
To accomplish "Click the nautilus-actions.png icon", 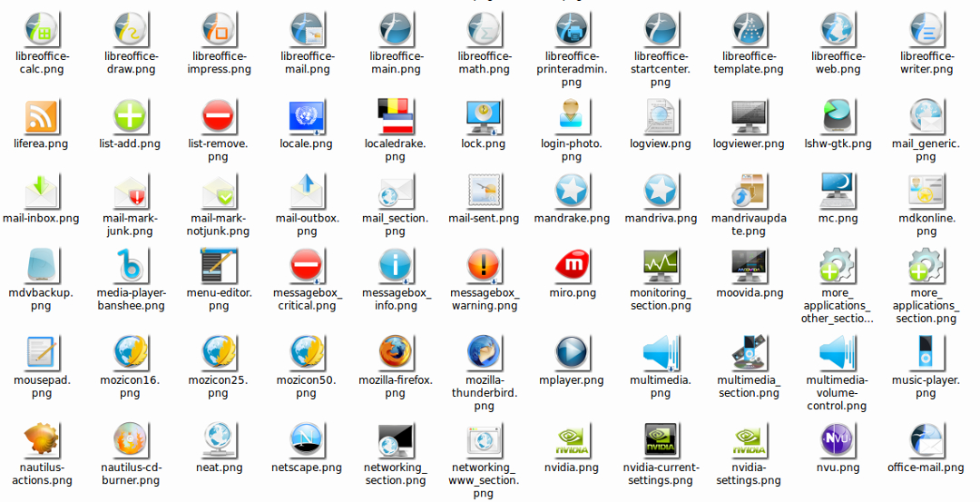I will (x=41, y=439).
